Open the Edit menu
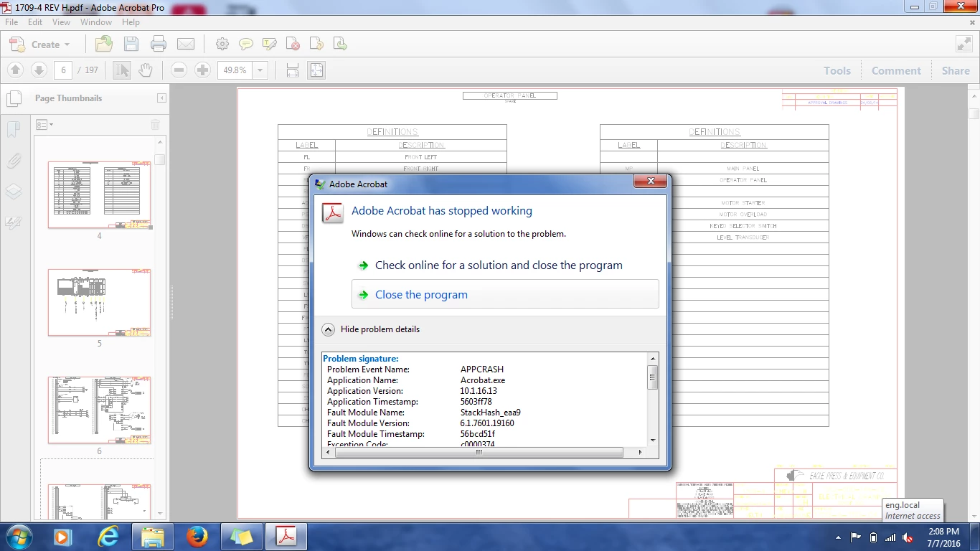 point(35,22)
